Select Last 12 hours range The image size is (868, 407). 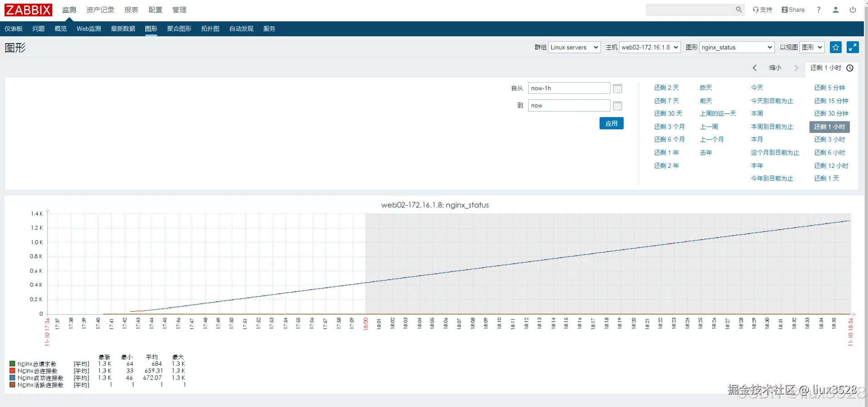[x=831, y=166]
